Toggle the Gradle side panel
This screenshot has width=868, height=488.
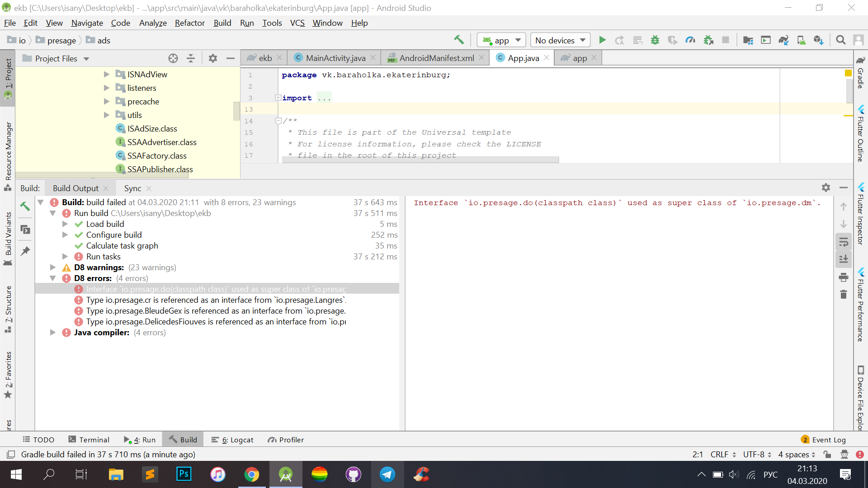(861, 72)
